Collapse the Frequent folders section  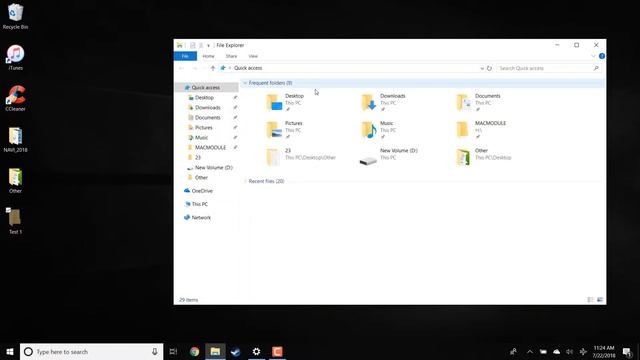point(245,83)
